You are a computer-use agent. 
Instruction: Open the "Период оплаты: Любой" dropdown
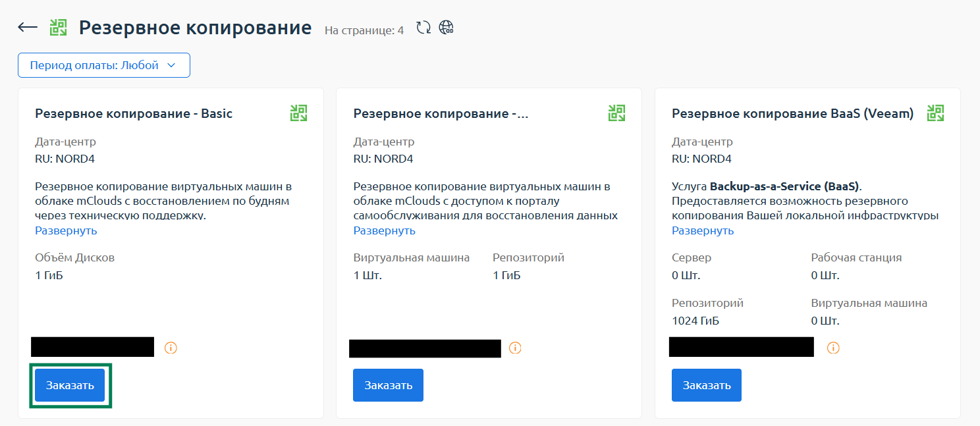104,65
